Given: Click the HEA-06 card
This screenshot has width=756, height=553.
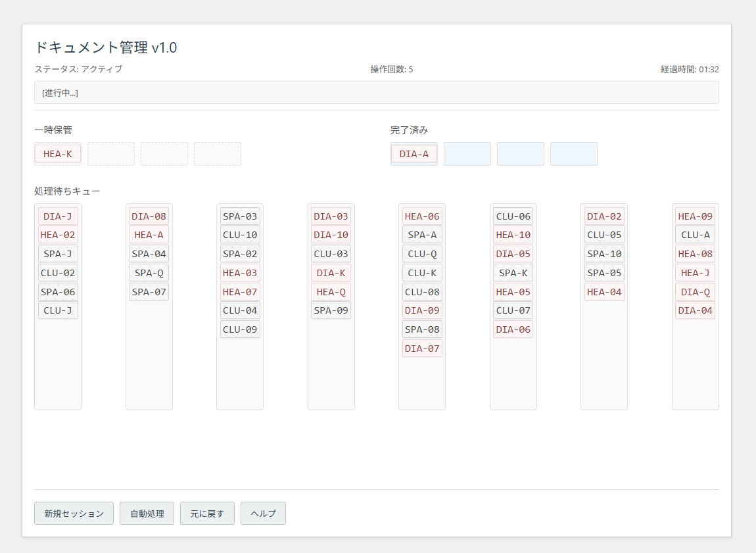Looking at the screenshot, I should [421, 215].
